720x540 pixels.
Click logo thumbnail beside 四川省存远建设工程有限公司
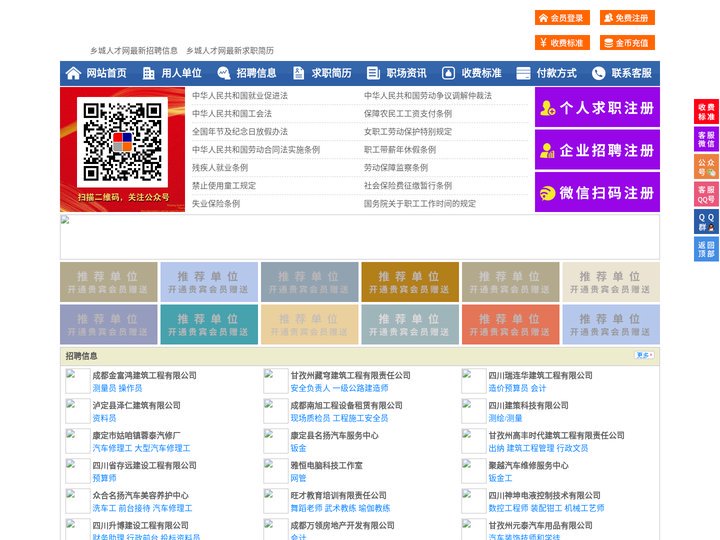coord(77,471)
